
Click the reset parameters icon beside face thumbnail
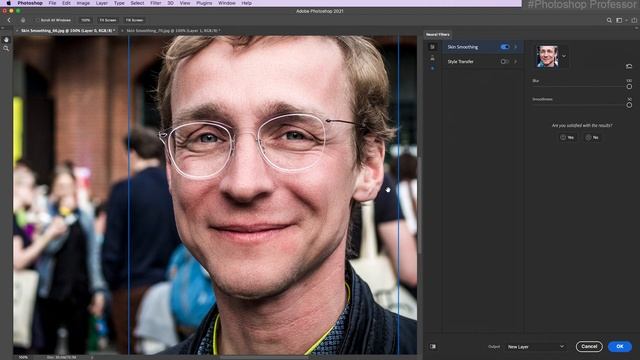point(629,66)
